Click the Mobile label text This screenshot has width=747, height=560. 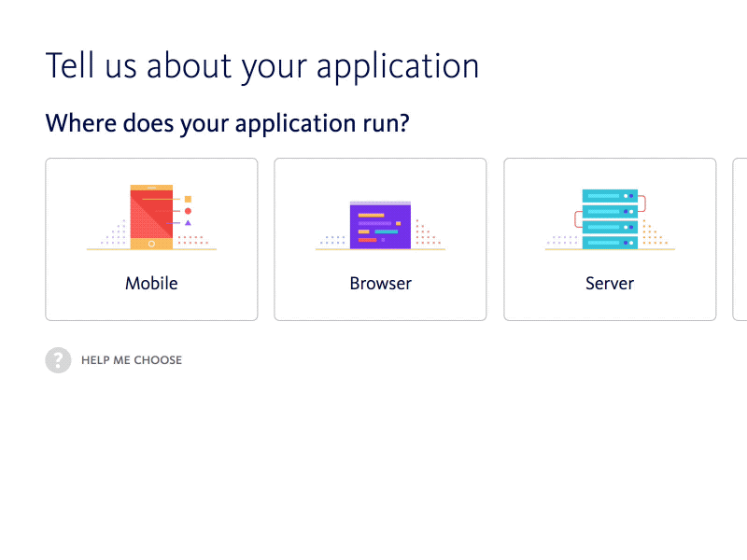tap(151, 283)
